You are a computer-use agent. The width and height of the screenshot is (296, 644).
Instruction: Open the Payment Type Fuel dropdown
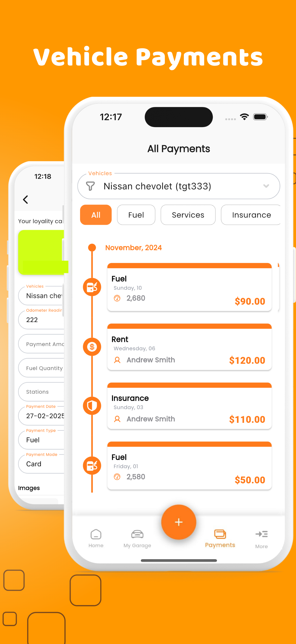(41, 440)
